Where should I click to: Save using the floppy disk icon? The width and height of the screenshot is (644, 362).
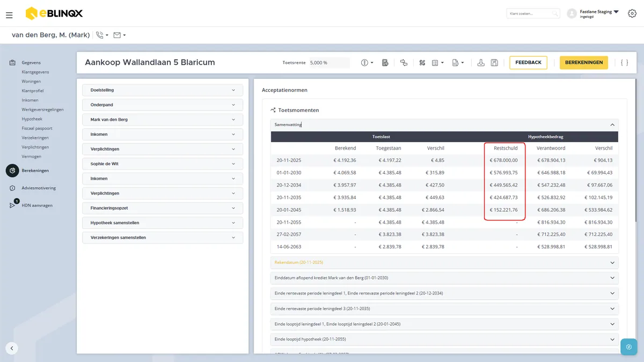click(494, 63)
